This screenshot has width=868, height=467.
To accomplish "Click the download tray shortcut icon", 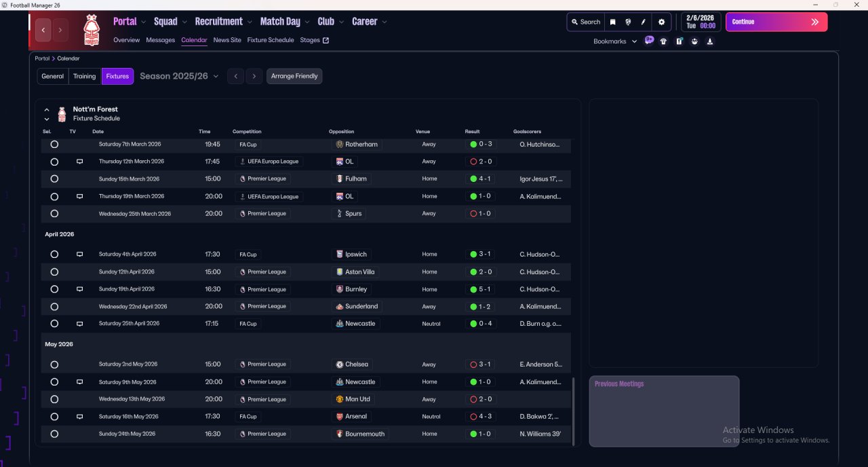I will [x=709, y=41].
